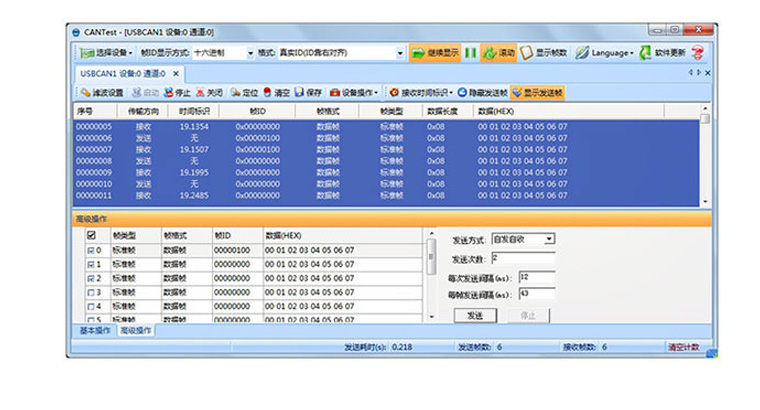Enable the checkbox for frame row 3
Viewport: 760px width, 410px height.
pyautogui.click(x=91, y=292)
